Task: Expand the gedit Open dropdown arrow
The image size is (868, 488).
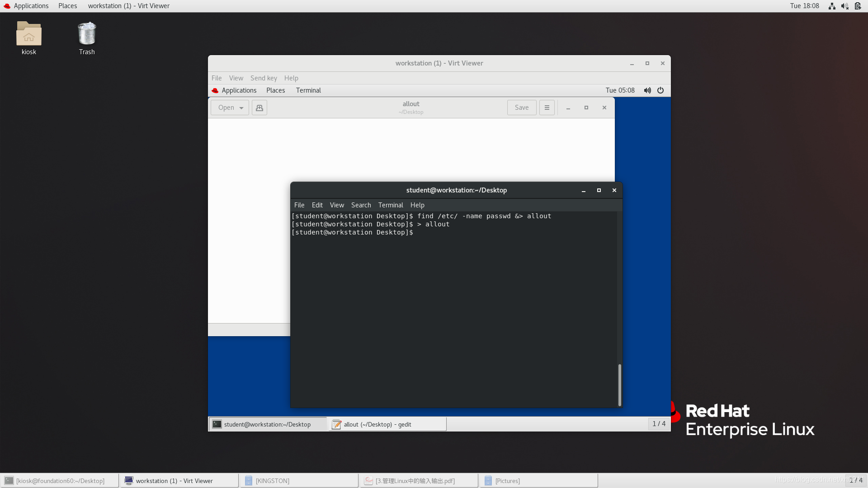Action: 241,108
